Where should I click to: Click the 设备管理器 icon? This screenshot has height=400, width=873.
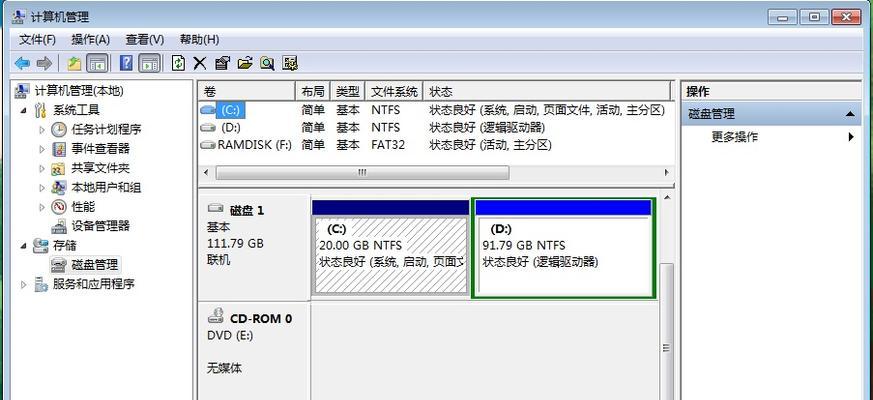pos(59,226)
